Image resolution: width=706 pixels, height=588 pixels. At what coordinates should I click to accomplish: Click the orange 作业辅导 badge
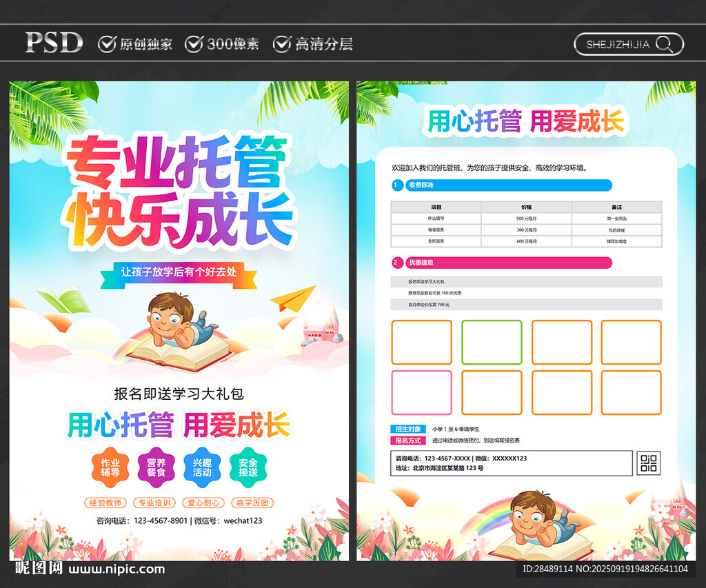(110, 467)
